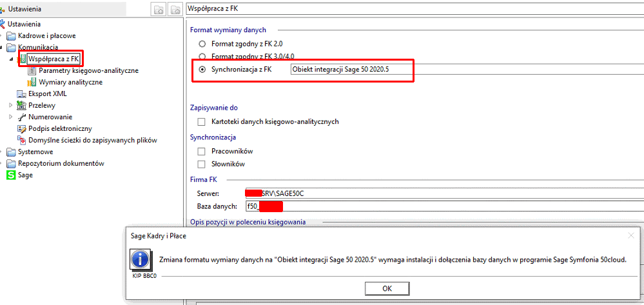This screenshot has height=305, width=644.
Task: Select the Synchronizacja z FK radio option
Action: click(202, 69)
